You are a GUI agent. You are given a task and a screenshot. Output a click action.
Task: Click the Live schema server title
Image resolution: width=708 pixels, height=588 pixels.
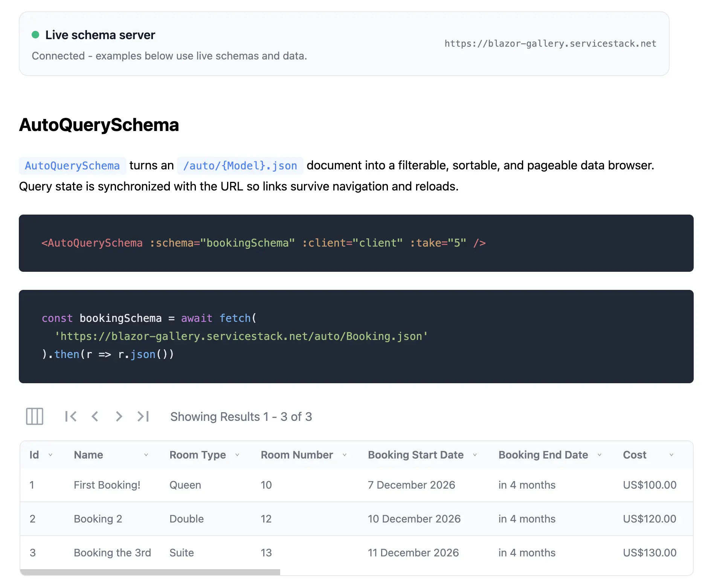pyautogui.click(x=100, y=35)
